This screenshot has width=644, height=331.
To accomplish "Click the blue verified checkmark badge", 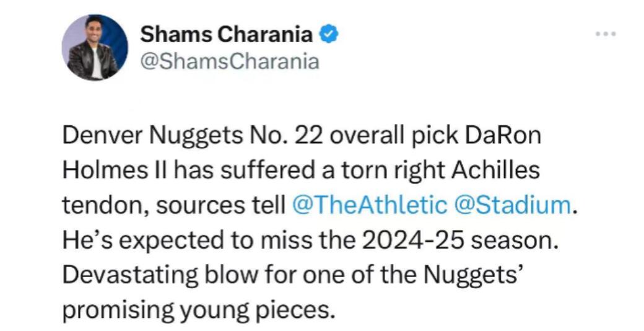I will (x=328, y=35).
